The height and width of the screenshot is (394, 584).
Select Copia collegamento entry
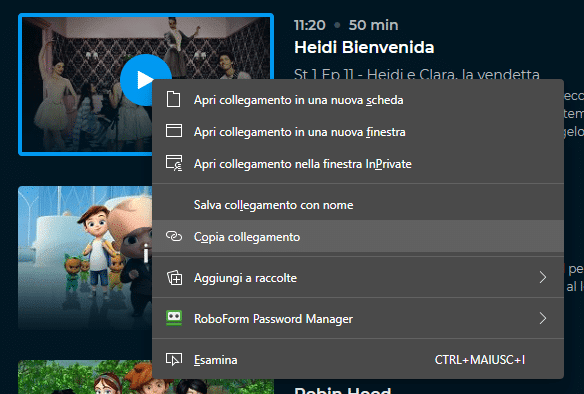pos(358,236)
